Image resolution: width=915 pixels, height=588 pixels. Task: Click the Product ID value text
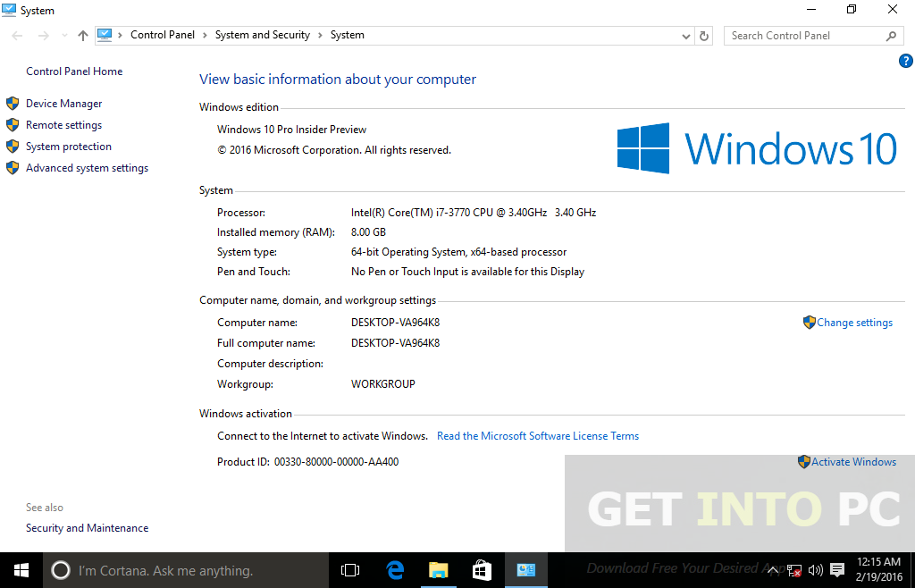(336, 462)
